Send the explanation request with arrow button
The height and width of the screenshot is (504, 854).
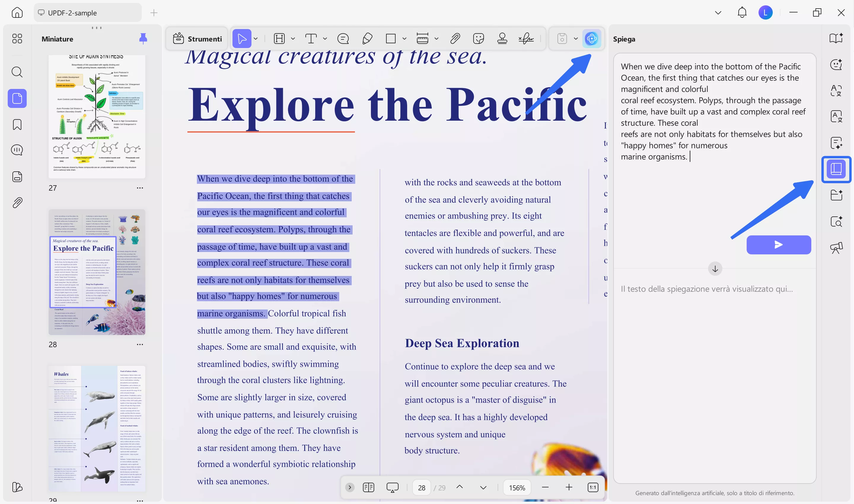click(x=779, y=245)
